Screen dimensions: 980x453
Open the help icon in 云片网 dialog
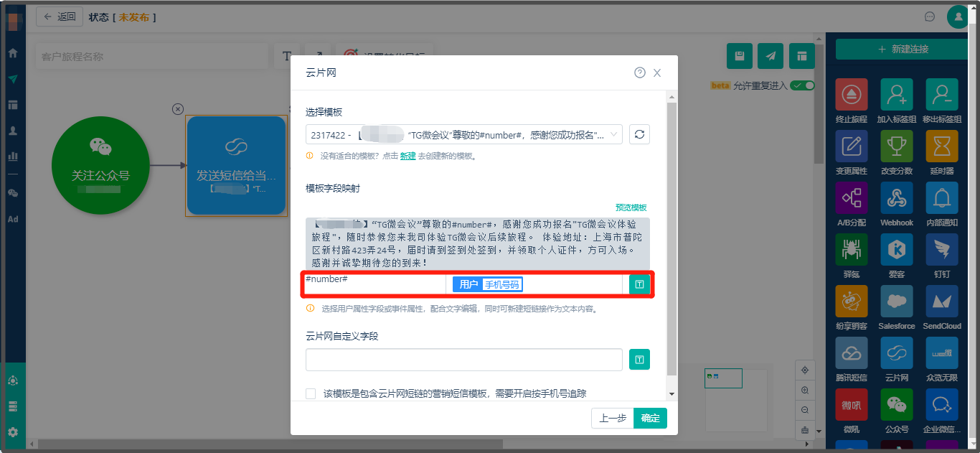(640, 73)
